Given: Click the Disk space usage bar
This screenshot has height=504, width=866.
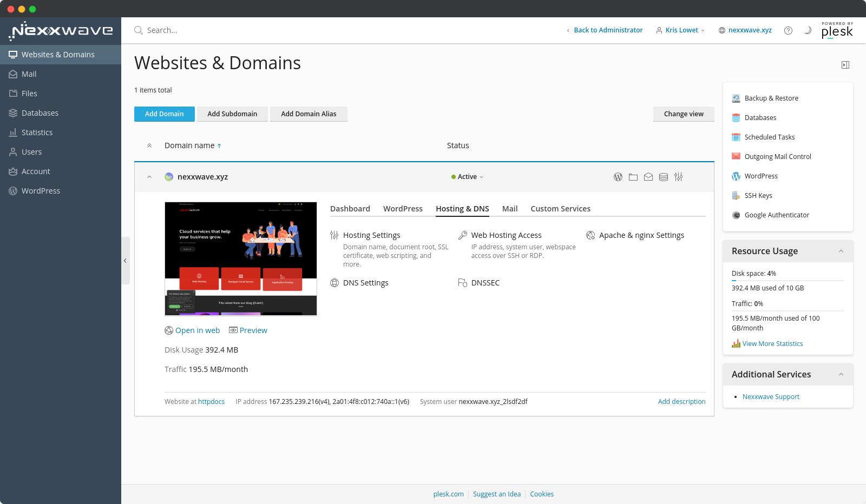Looking at the screenshot, I should [788, 281].
